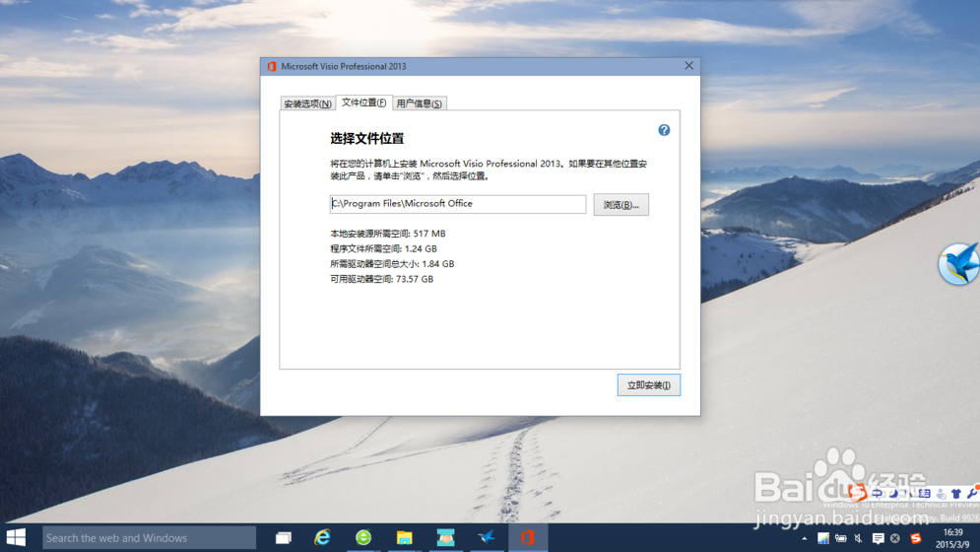Click the 选择文件位置 heading text
Image resolution: width=980 pixels, height=552 pixels.
pos(366,139)
